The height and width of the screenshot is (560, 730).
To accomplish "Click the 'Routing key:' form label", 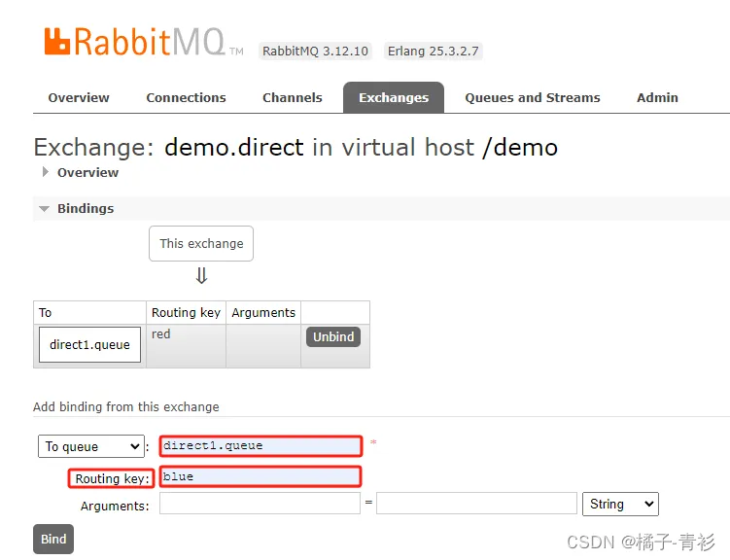I will click(112, 478).
